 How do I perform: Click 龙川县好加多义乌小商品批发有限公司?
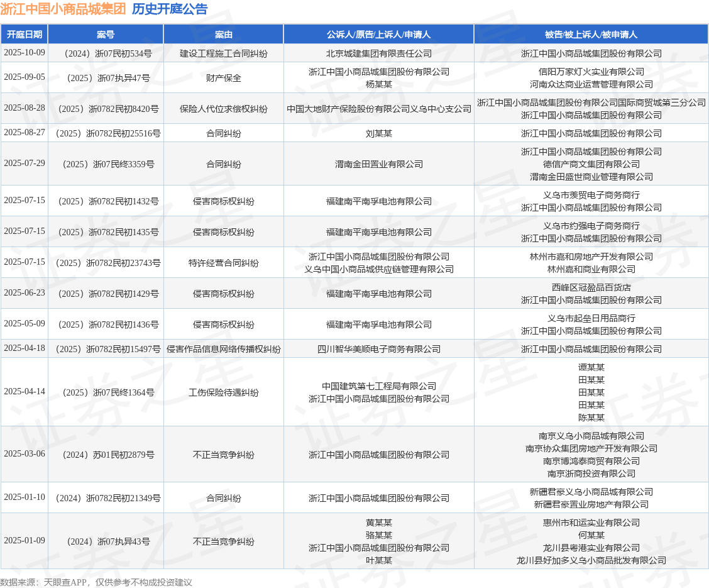pyautogui.click(x=591, y=560)
